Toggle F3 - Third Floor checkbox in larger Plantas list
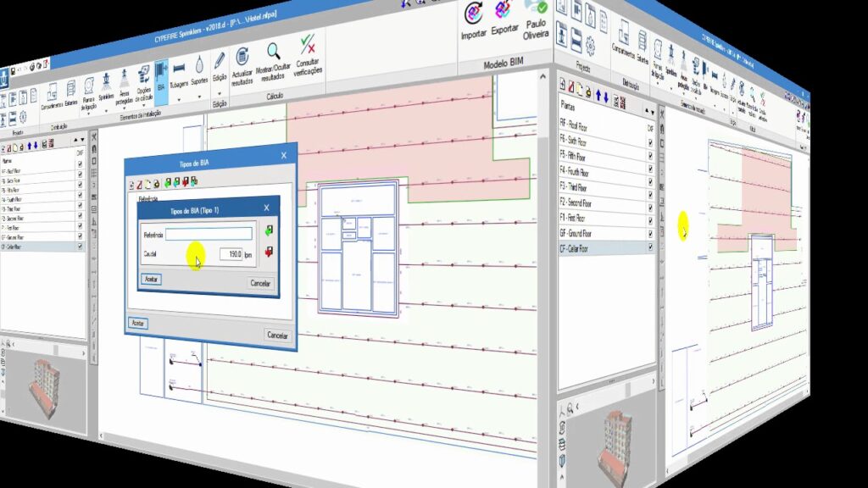Viewport: 868px width, 488px height. tap(650, 188)
